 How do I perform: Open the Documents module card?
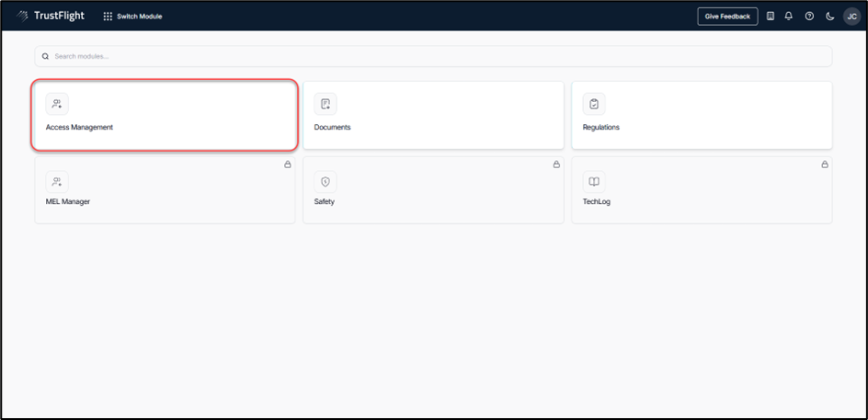[x=433, y=115]
